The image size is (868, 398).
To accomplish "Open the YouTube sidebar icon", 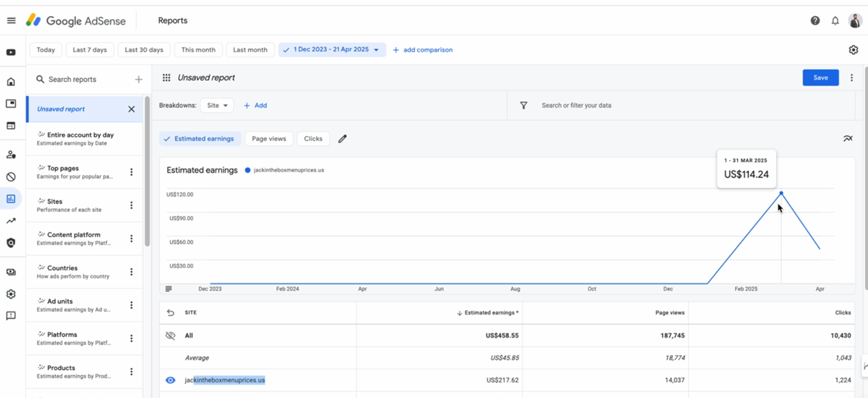I will 11,52.
